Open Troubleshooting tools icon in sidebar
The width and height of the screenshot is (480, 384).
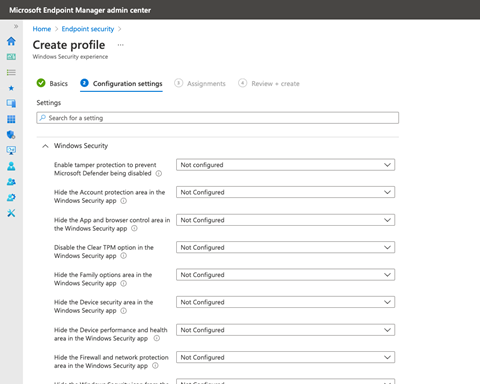[11, 213]
